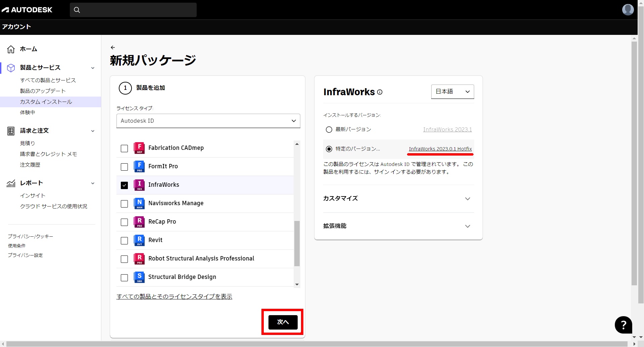Open すべての製品とサービス in sidebar

click(x=48, y=80)
